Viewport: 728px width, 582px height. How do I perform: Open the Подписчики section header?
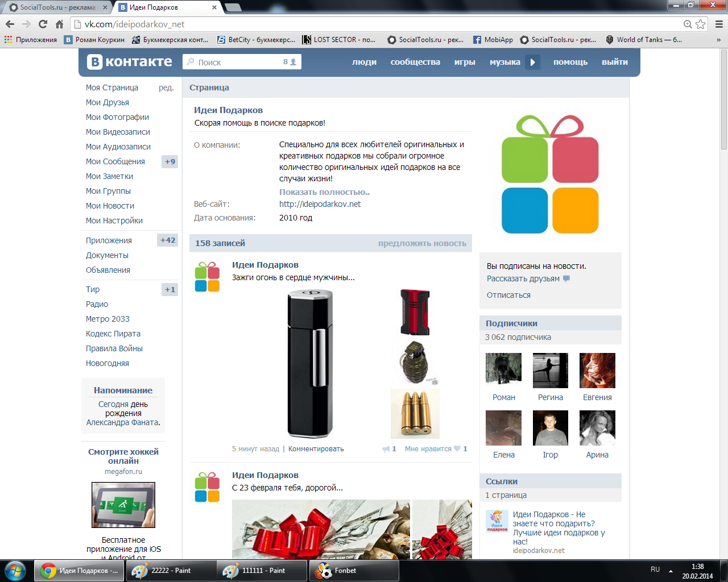[551, 323]
